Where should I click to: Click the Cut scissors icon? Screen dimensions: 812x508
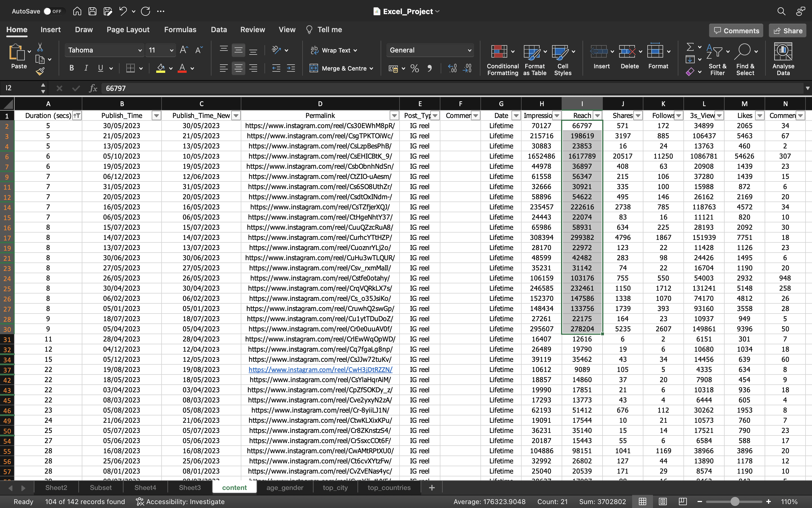pos(40,47)
